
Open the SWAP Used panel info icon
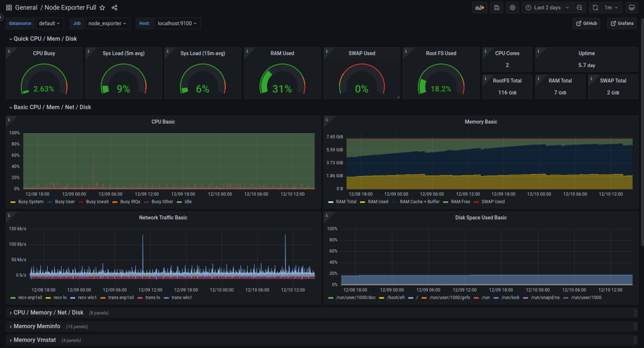[327, 51]
